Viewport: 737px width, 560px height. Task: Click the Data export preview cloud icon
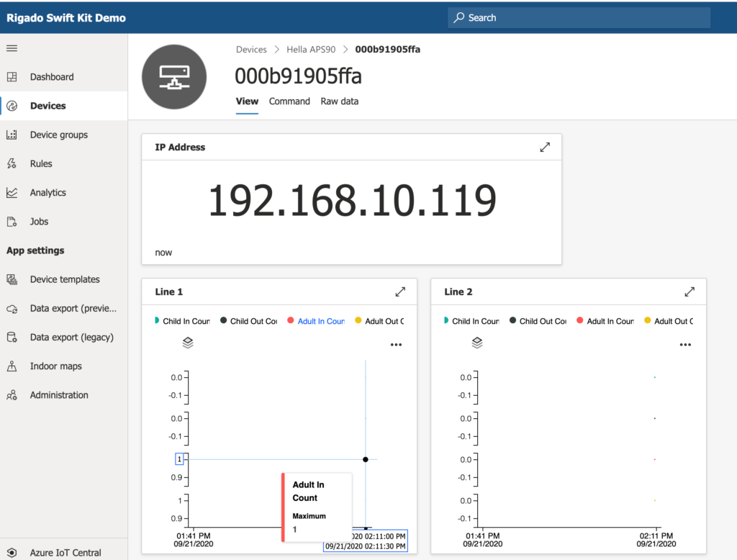(x=12, y=309)
